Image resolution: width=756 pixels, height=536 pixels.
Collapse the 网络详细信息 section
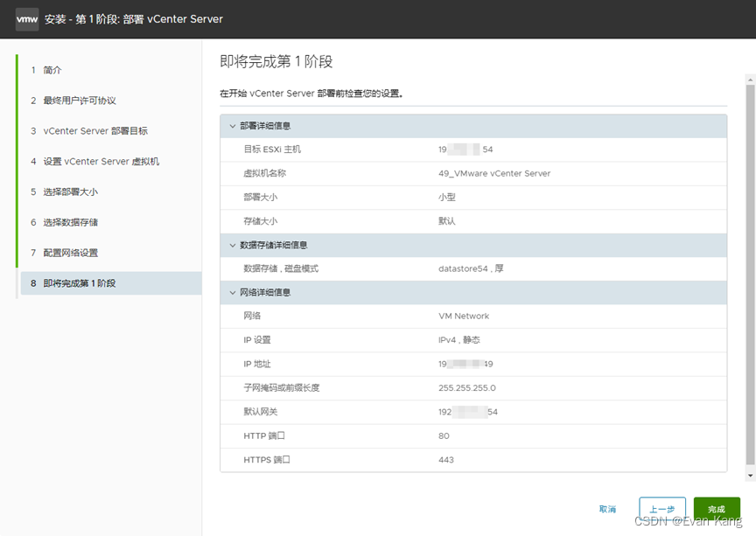(x=233, y=292)
